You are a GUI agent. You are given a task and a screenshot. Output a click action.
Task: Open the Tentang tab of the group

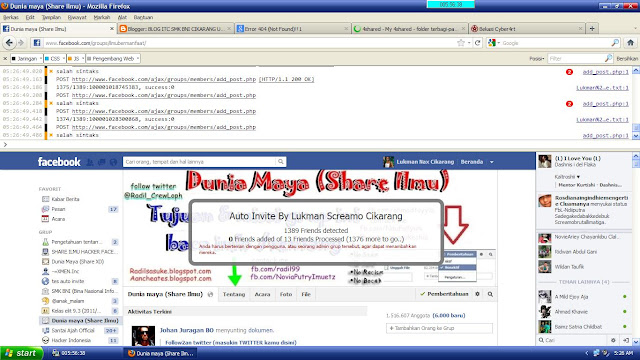pos(234,294)
